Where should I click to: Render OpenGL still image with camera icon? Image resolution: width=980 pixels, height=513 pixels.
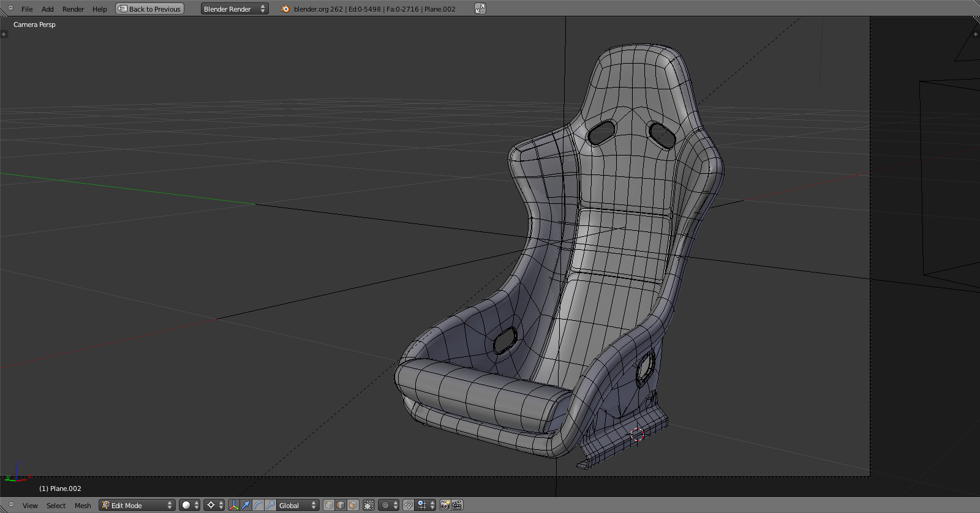tap(445, 505)
